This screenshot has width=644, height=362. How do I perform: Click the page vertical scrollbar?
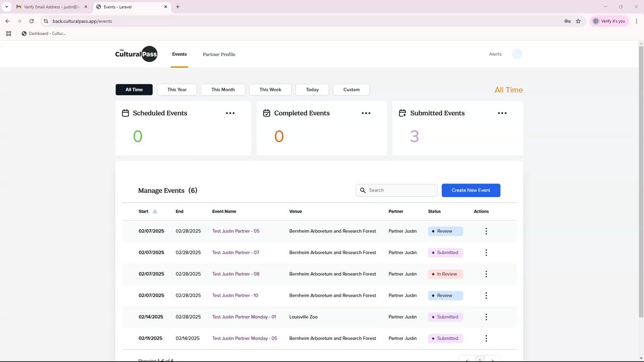point(641,181)
